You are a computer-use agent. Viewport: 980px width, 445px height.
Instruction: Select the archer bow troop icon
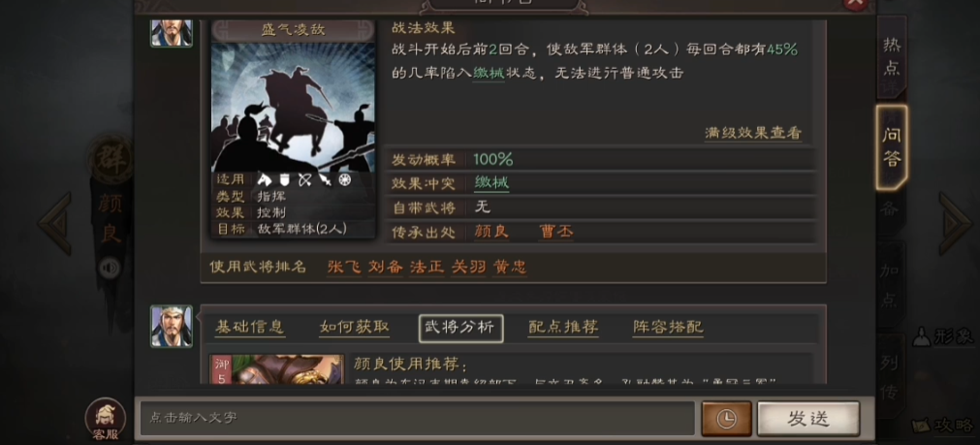click(304, 180)
